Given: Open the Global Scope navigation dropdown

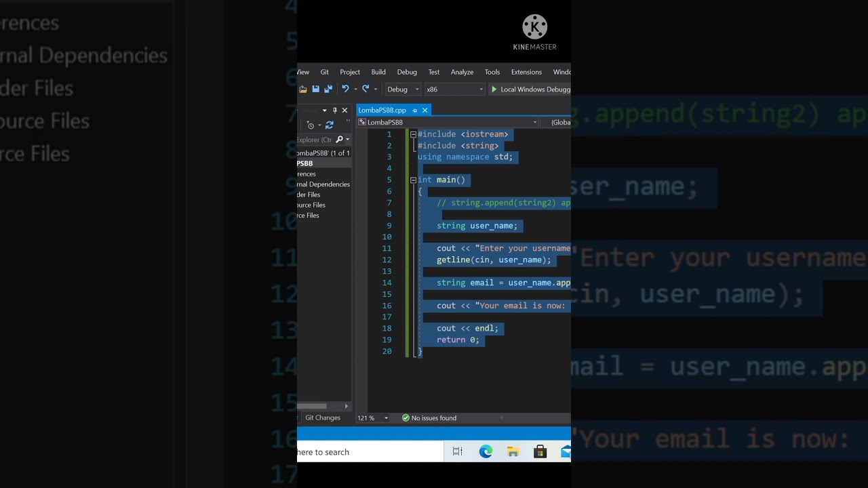Looking at the screenshot, I should click(x=557, y=122).
